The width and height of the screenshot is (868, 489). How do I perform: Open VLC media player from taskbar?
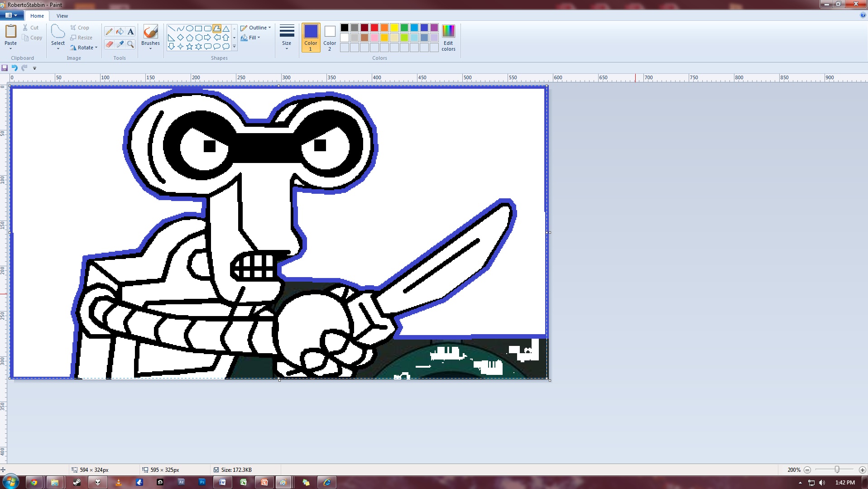pyautogui.click(x=119, y=482)
